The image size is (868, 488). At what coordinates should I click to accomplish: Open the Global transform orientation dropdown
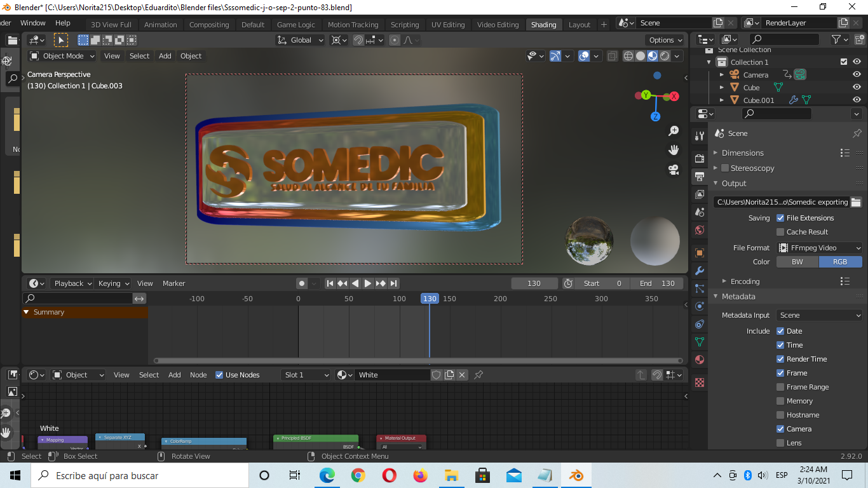click(300, 40)
